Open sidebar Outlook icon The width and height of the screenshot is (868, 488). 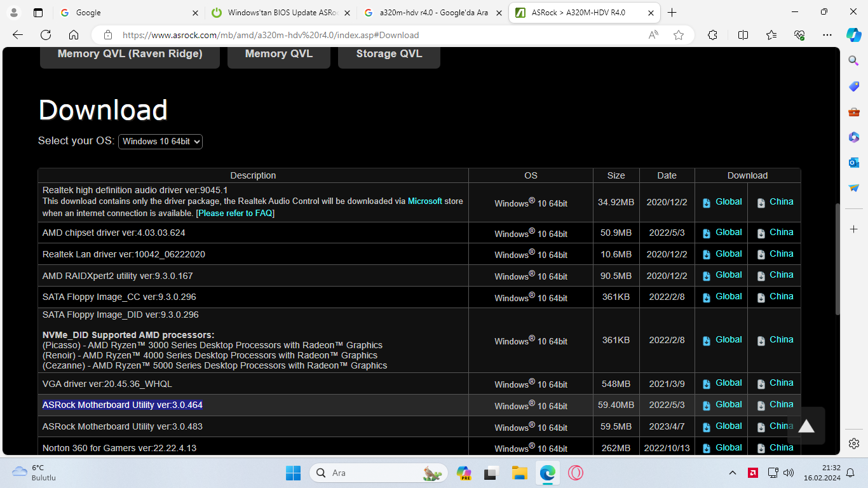coord(854,163)
